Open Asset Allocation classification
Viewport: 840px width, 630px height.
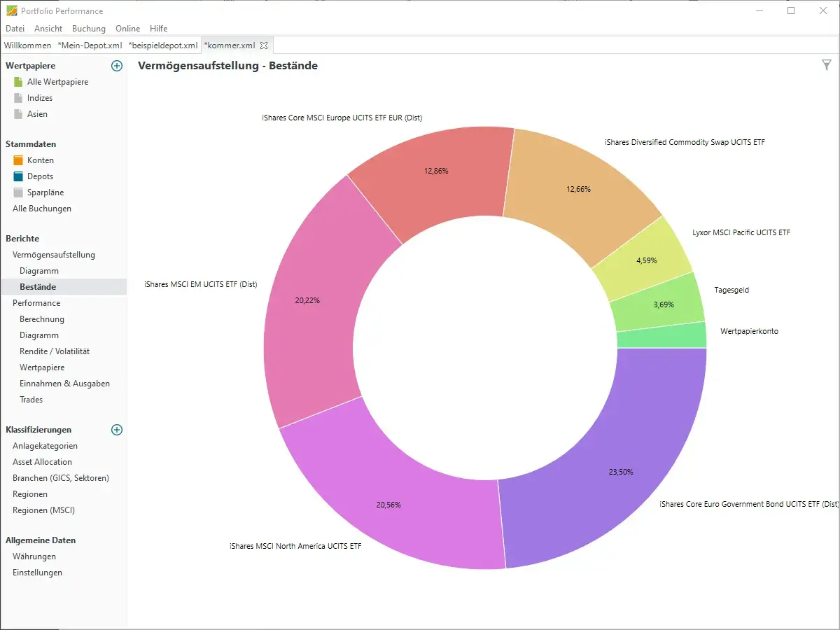click(42, 462)
